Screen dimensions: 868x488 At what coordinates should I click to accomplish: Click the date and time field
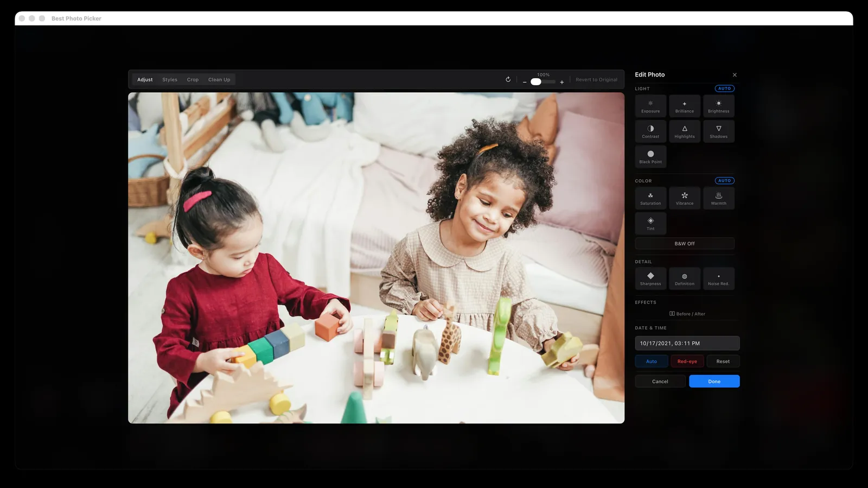[687, 344]
